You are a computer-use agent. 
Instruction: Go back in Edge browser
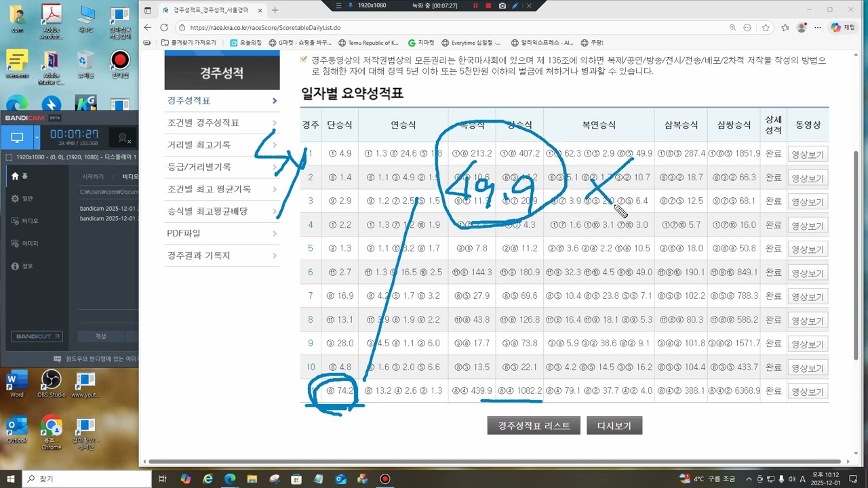[x=148, y=27]
